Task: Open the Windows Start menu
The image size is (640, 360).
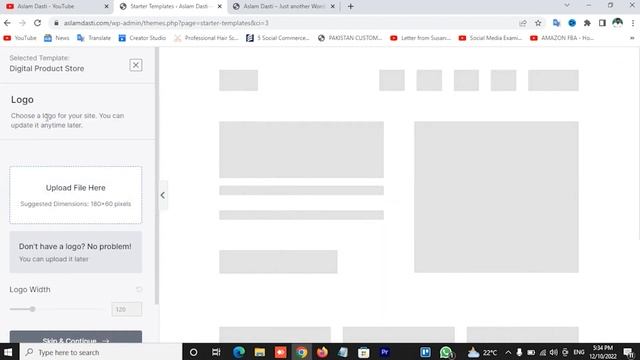Action: [x=8, y=352]
